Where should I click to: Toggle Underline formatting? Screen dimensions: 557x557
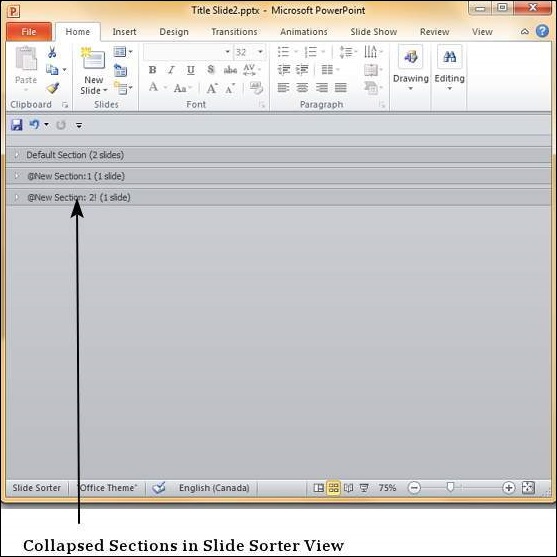click(x=191, y=70)
